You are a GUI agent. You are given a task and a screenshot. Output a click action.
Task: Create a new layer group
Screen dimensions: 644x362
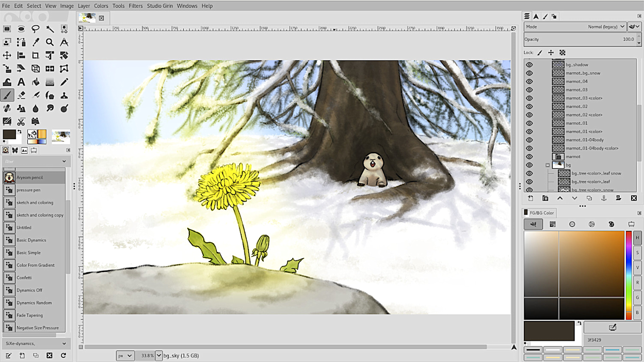tap(545, 199)
